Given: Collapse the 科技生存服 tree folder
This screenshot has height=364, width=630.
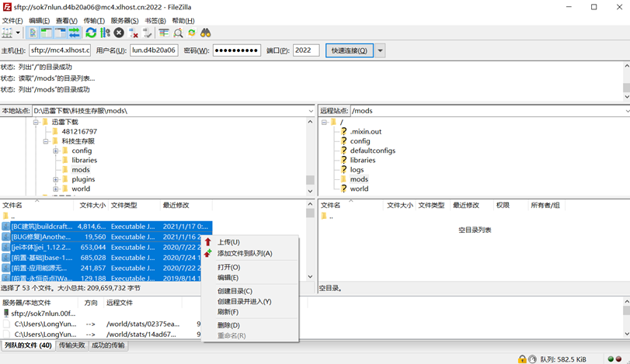Looking at the screenshot, I should [46, 141].
